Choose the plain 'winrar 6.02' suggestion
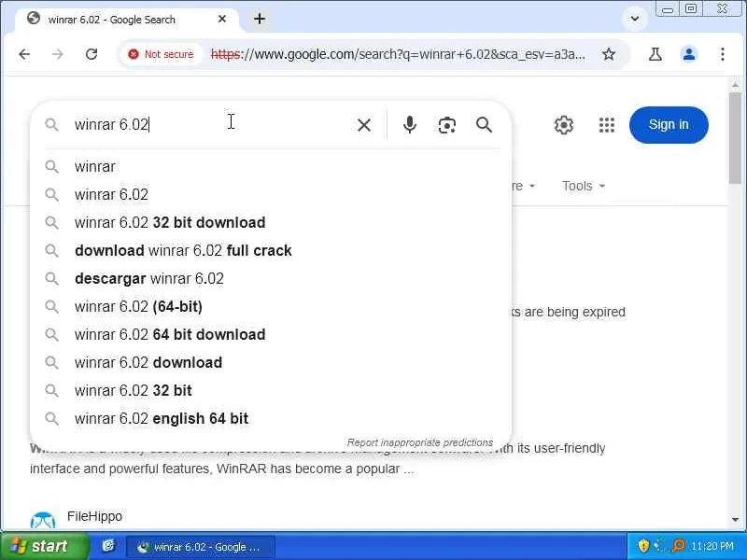Image resolution: width=747 pixels, height=560 pixels. tap(271, 195)
